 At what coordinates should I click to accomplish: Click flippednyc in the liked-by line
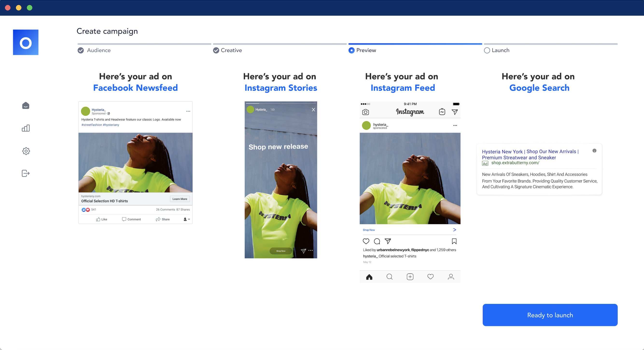pyautogui.click(x=420, y=250)
